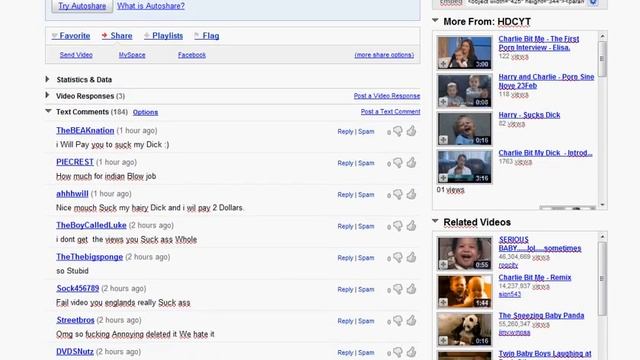Thumbs down TheBoyCalledLuke's comment

398,226
